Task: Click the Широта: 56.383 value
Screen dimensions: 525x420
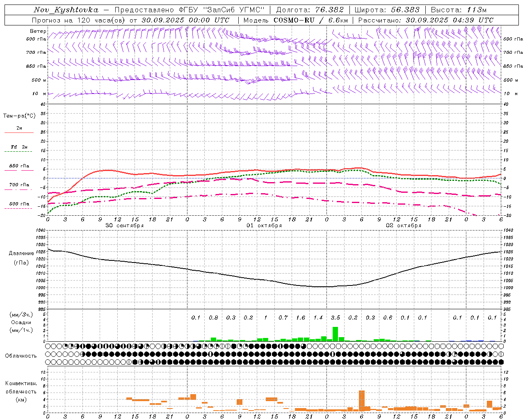Action: (x=387, y=10)
